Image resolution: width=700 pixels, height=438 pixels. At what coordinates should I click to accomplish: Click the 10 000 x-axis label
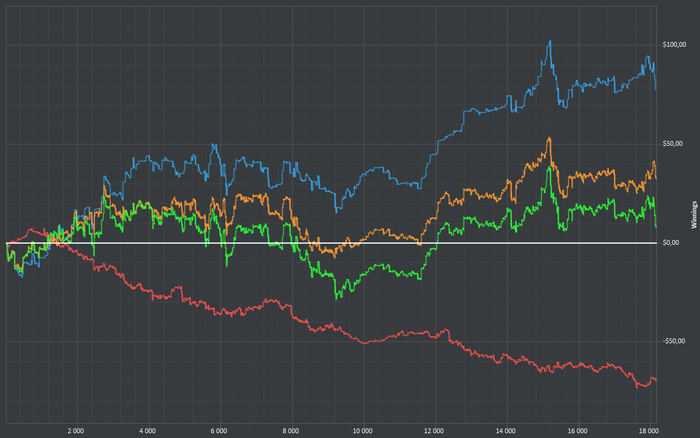pyautogui.click(x=362, y=431)
